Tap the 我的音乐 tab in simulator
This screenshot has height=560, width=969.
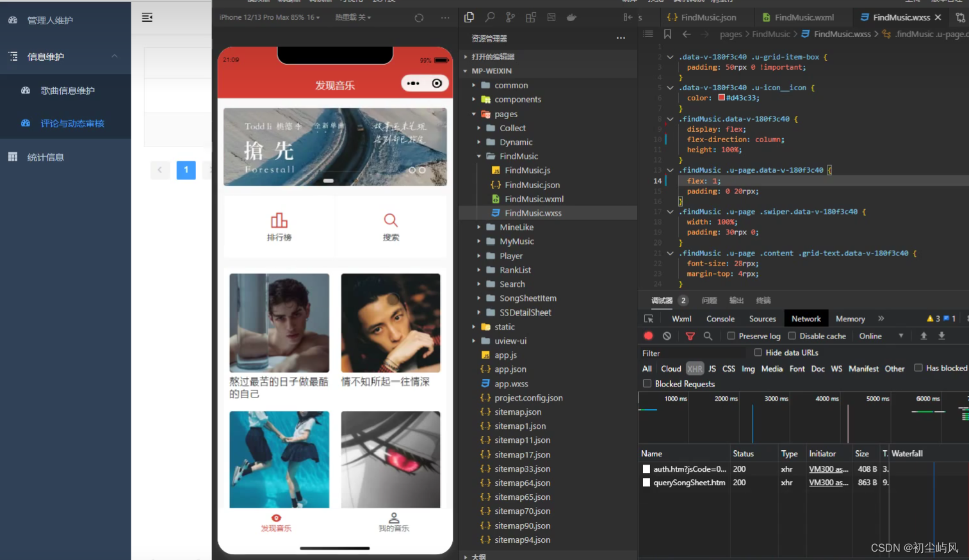[393, 522]
